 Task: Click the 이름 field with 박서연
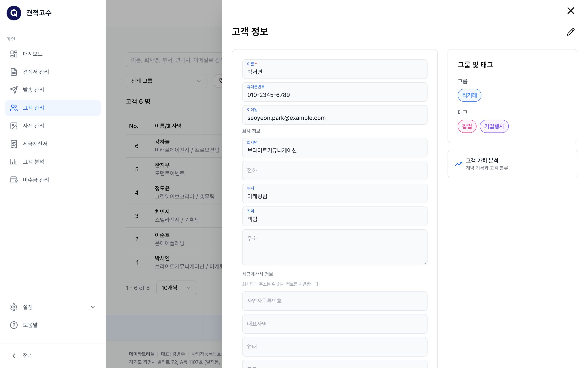click(x=335, y=69)
